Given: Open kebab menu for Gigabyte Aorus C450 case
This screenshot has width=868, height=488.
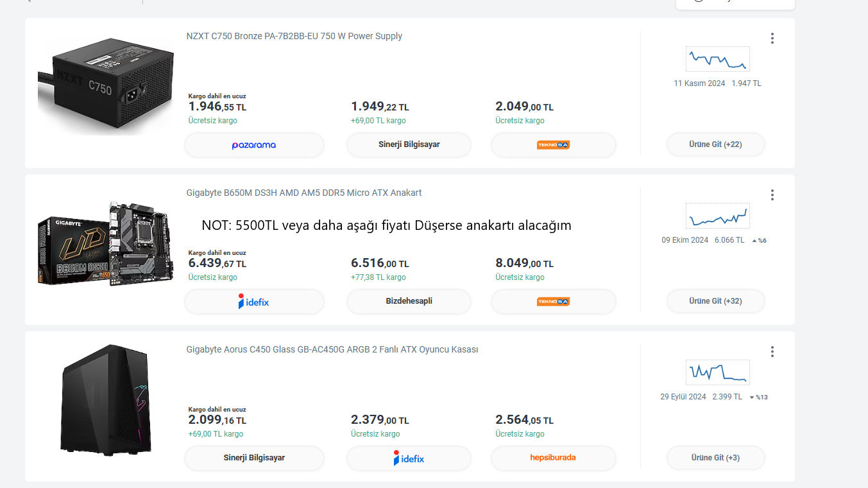Looking at the screenshot, I should pyautogui.click(x=772, y=352).
